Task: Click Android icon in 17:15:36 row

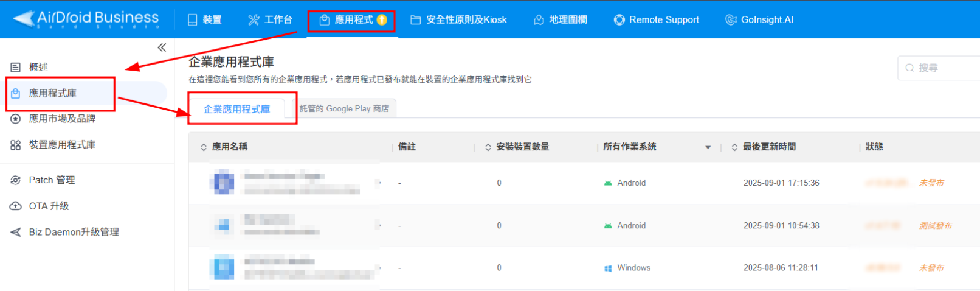Action: point(608,183)
